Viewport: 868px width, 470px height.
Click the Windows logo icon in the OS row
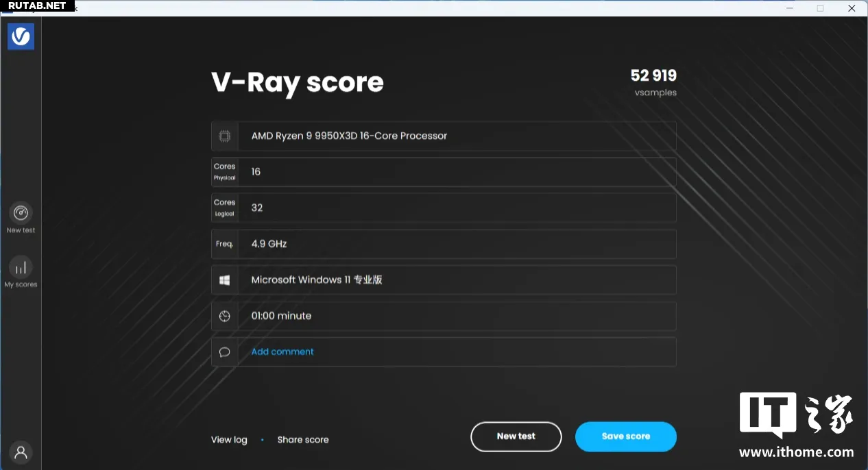(x=225, y=280)
